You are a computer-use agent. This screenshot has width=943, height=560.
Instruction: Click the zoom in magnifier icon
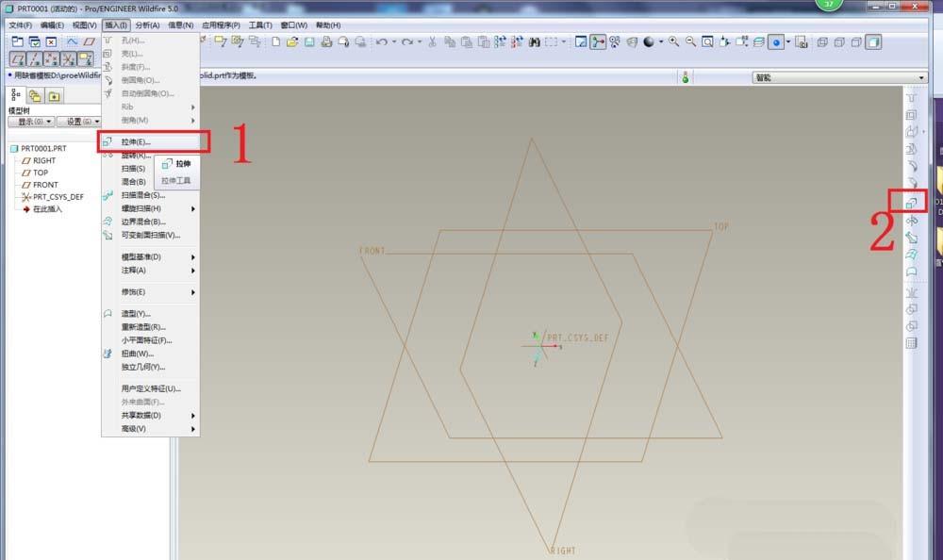(673, 41)
